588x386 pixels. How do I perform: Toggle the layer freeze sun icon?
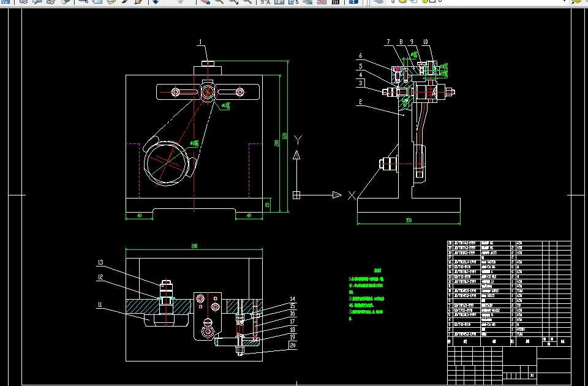[403, 1]
